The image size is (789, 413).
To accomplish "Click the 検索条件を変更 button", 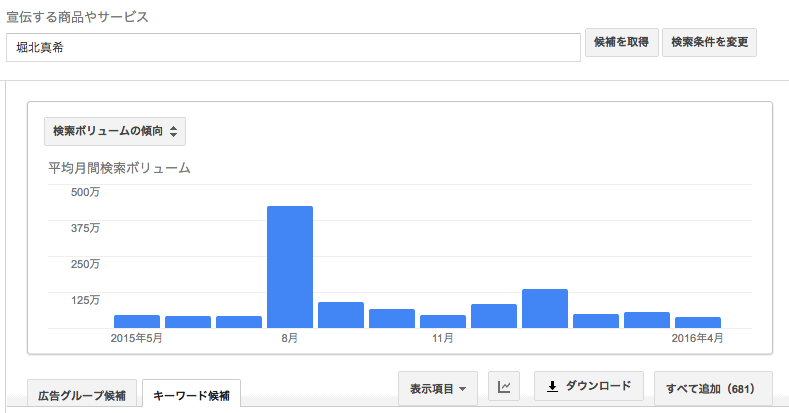I will (x=709, y=43).
